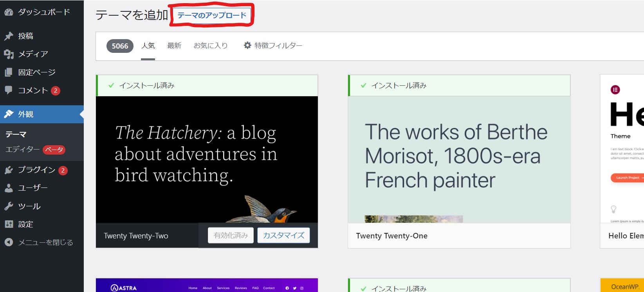Open 特徴フィルター options

[273, 46]
